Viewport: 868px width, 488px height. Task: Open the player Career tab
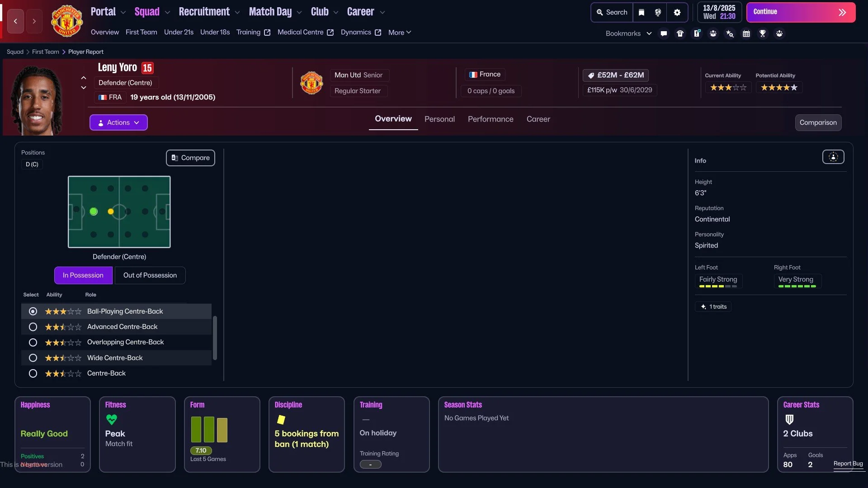(538, 119)
